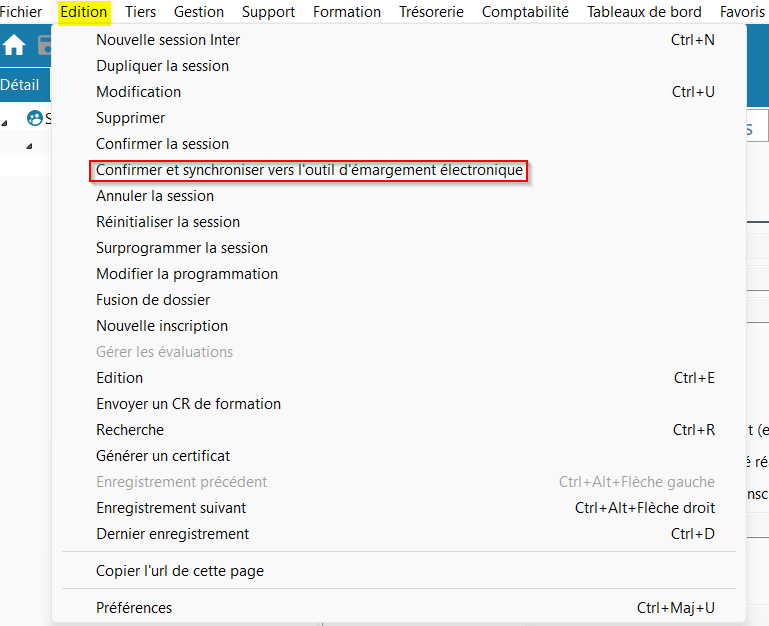769x626 pixels.
Task: Open the Trésorerie menu
Action: 431,12
